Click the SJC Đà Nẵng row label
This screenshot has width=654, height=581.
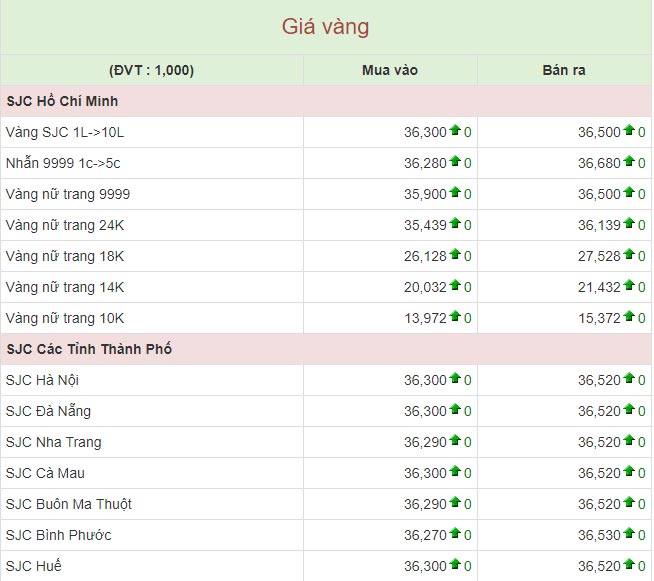[48, 411]
